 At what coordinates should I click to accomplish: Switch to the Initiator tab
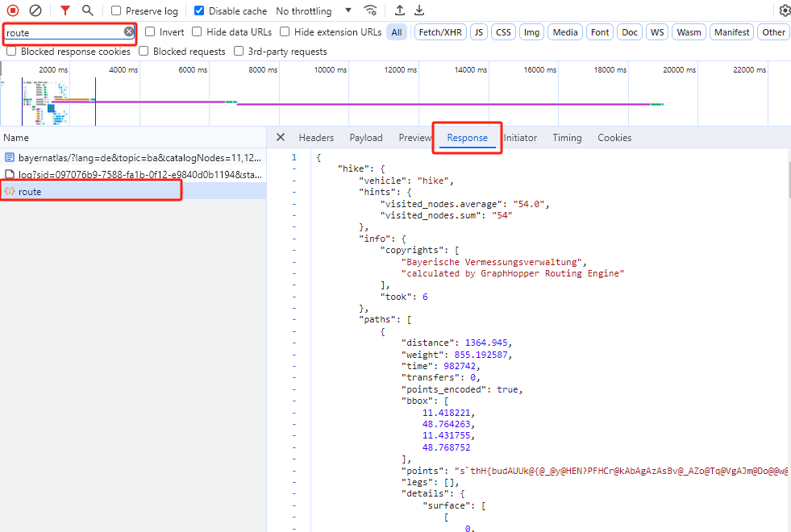pyautogui.click(x=520, y=138)
